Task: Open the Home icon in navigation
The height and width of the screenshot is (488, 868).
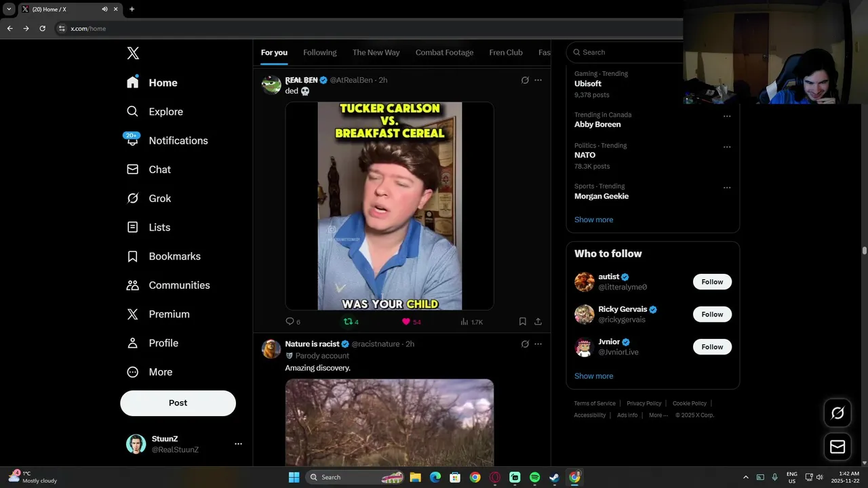Action: point(133,82)
